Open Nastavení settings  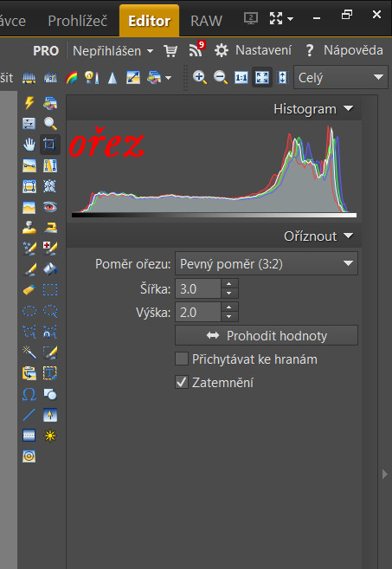pyautogui.click(x=253, y=50)
